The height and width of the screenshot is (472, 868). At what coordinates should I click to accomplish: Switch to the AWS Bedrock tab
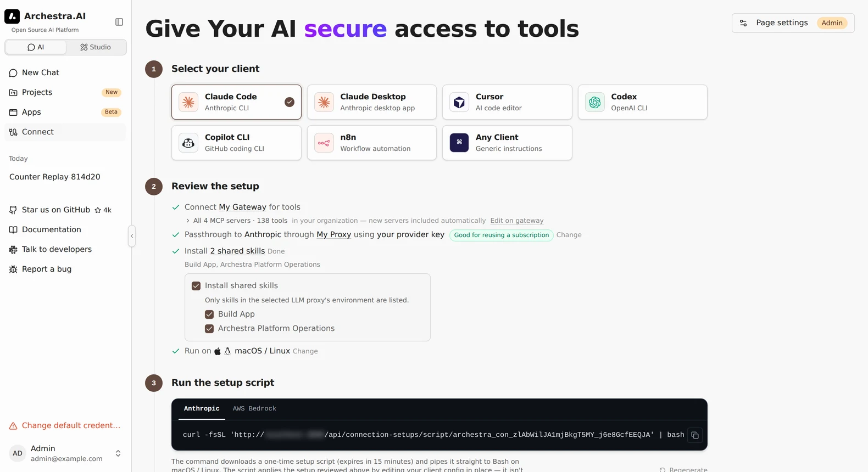tap(254, 409)
